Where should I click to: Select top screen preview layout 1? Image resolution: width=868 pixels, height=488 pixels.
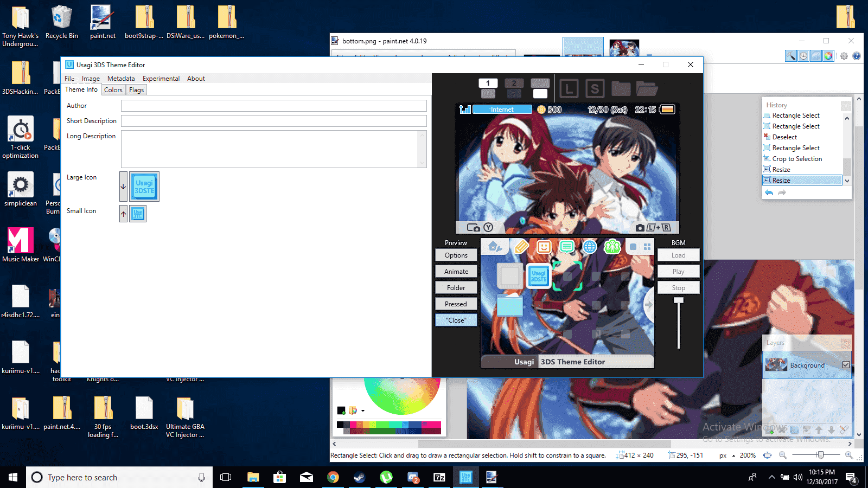[x=488, y=88]
